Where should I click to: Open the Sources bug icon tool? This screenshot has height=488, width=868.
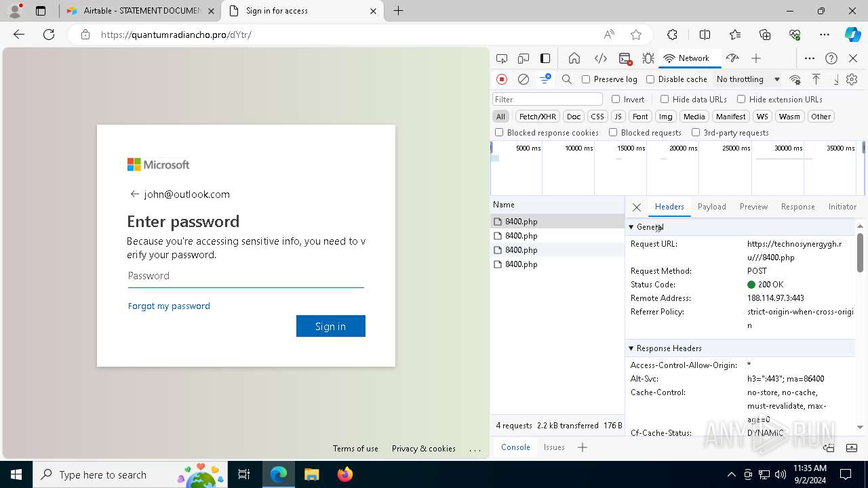point(648,58)
